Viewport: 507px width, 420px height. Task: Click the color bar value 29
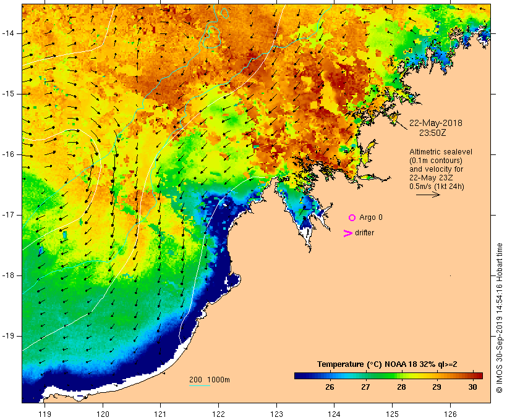pyautogui.click(x=437, y=387)
